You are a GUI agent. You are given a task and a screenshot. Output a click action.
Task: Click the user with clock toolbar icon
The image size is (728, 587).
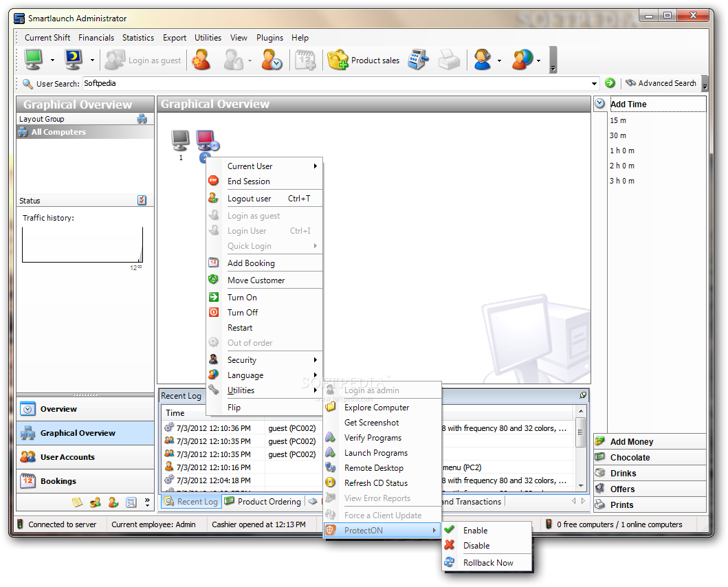[271, 60]
